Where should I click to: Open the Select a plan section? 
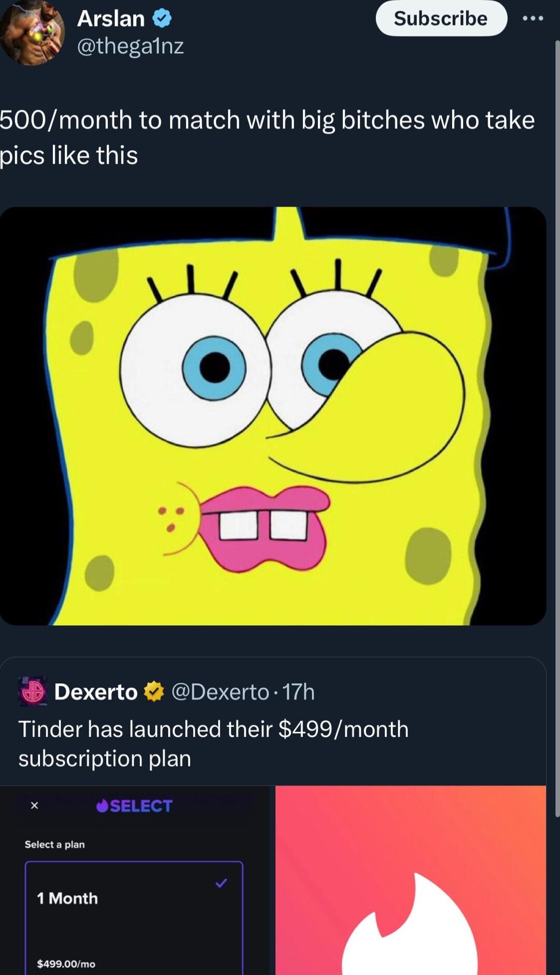click(54, 845)
